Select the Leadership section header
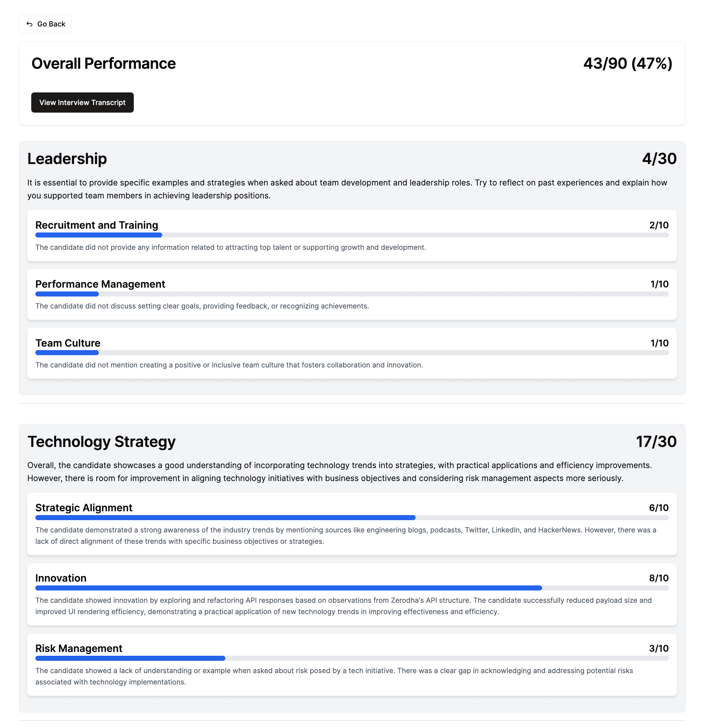This screenshot has width=710, height=728. click(x=67, y=158)
